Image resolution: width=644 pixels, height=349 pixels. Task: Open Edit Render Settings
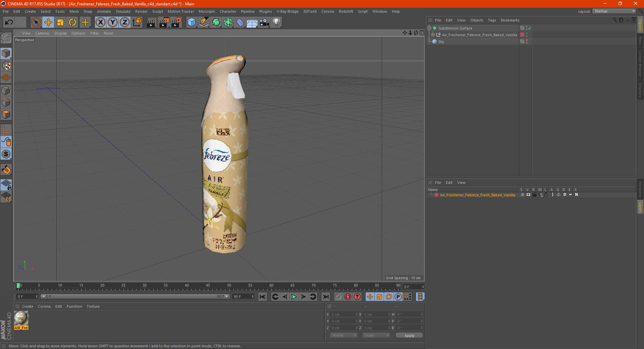pos(176,22)
